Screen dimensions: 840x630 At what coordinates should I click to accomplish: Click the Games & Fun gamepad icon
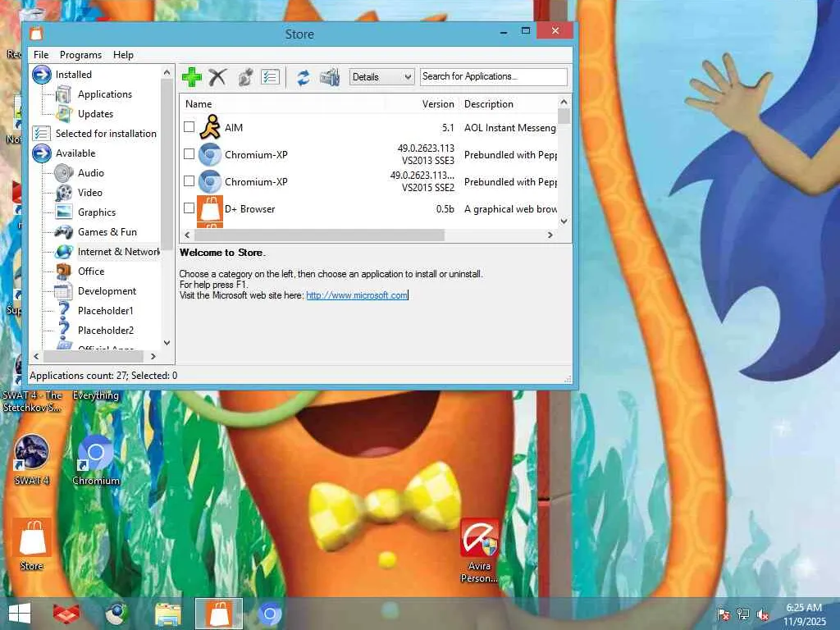[x=64, y=232]
